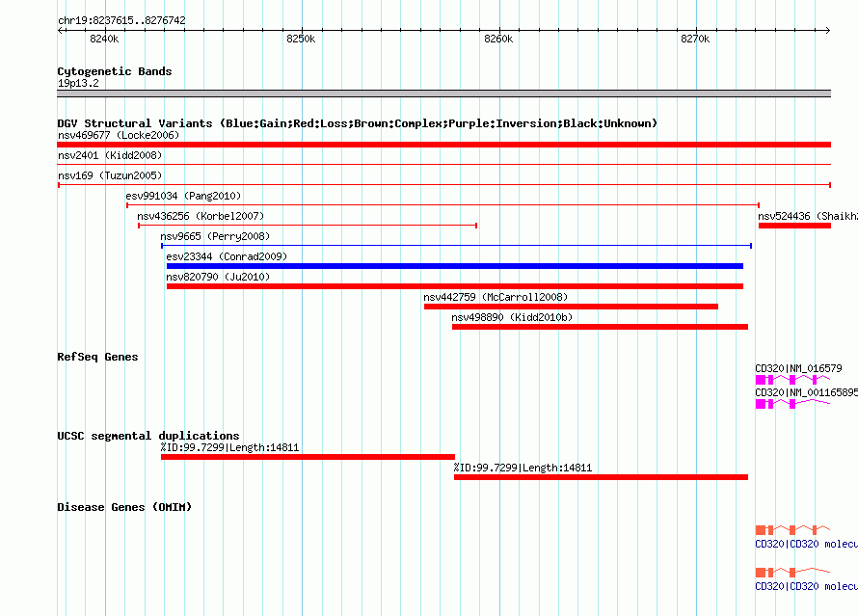This screenshot has width=858, height=616.
Task: Open the esv991034 (Pang2010) label
Action: pos(183,196)
